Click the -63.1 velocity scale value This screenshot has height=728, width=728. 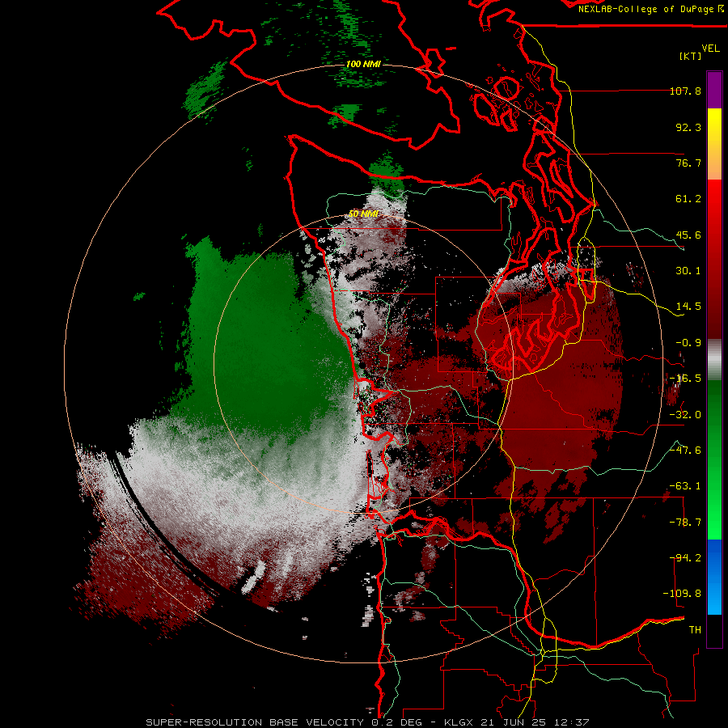click(x=685, y=486)
